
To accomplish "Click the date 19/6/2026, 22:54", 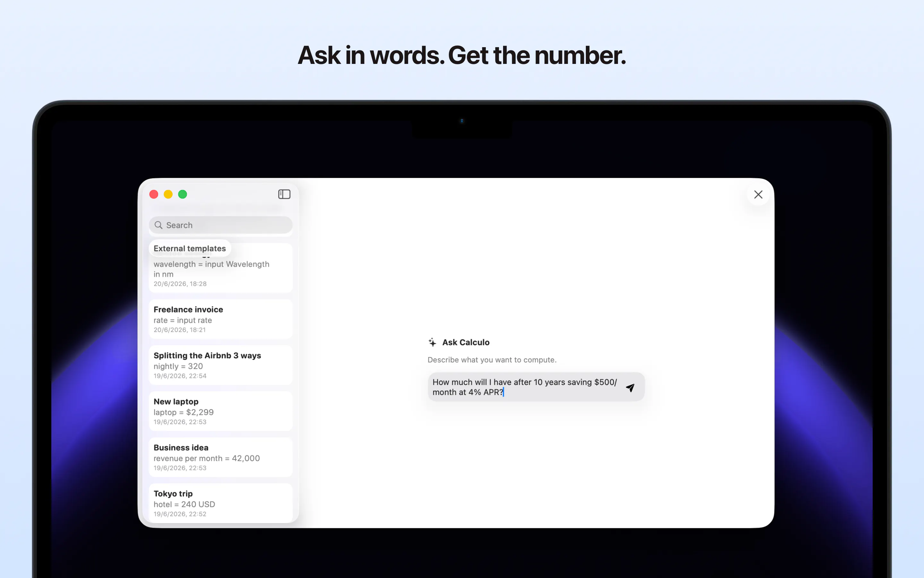I will pos(180,376).
